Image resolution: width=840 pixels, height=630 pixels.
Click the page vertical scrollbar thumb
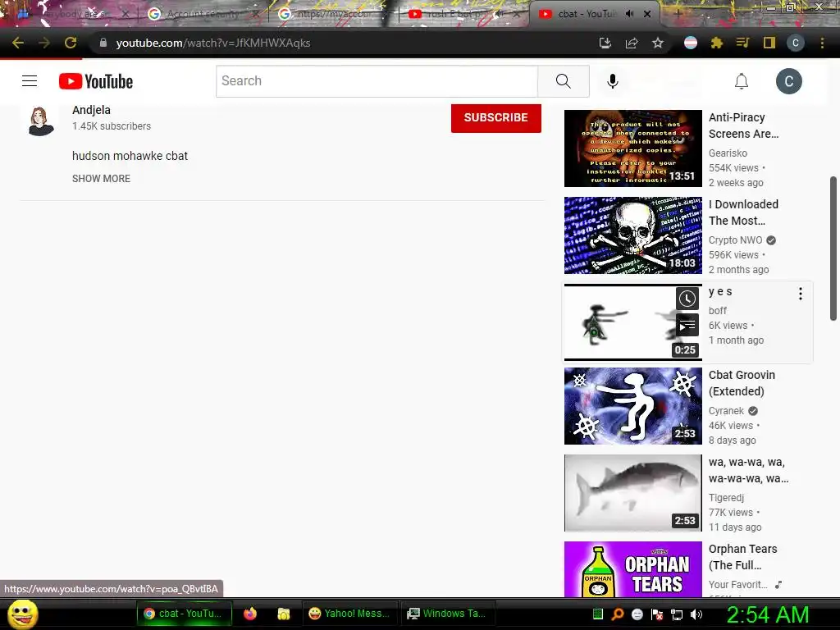pos(833,249)
